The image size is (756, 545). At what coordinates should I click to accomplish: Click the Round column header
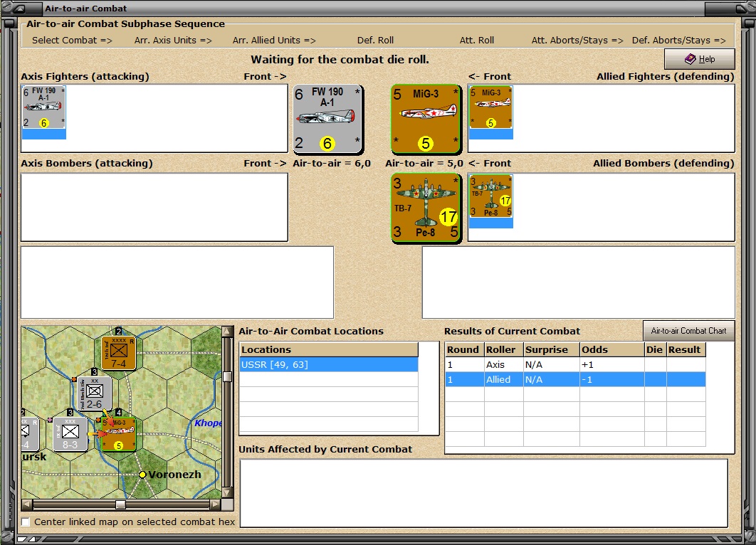point(464,350)
